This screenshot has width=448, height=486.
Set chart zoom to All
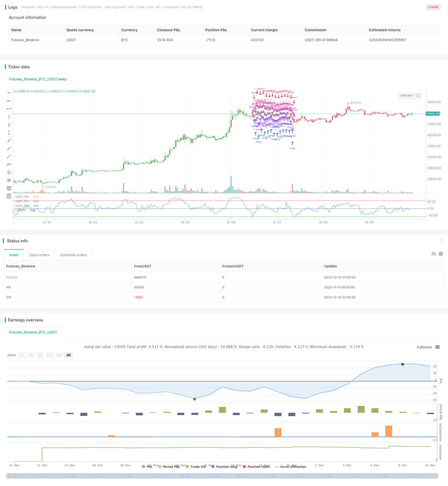tap(69, 355)
